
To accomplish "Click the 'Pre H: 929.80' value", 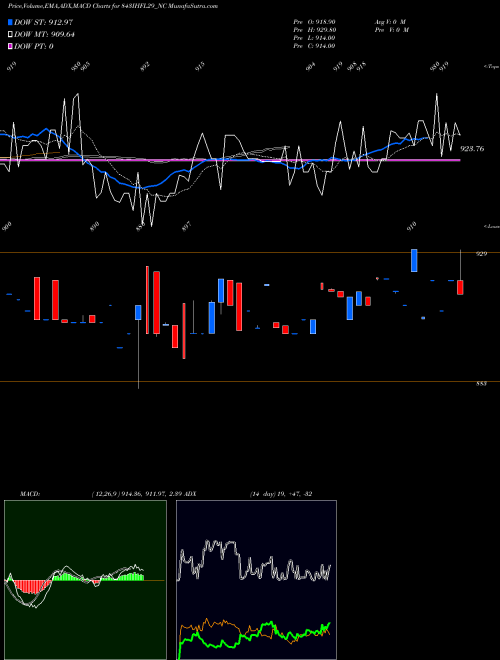I will [314, 30].
